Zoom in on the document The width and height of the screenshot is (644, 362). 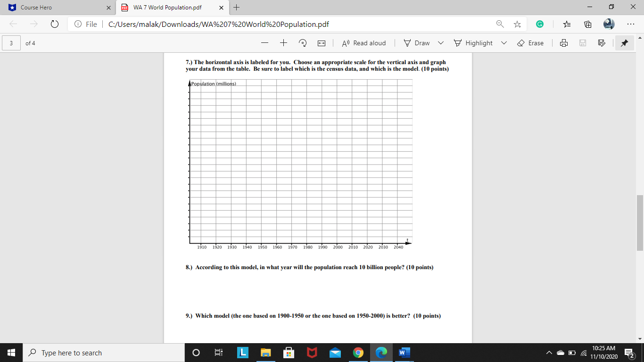282,43
